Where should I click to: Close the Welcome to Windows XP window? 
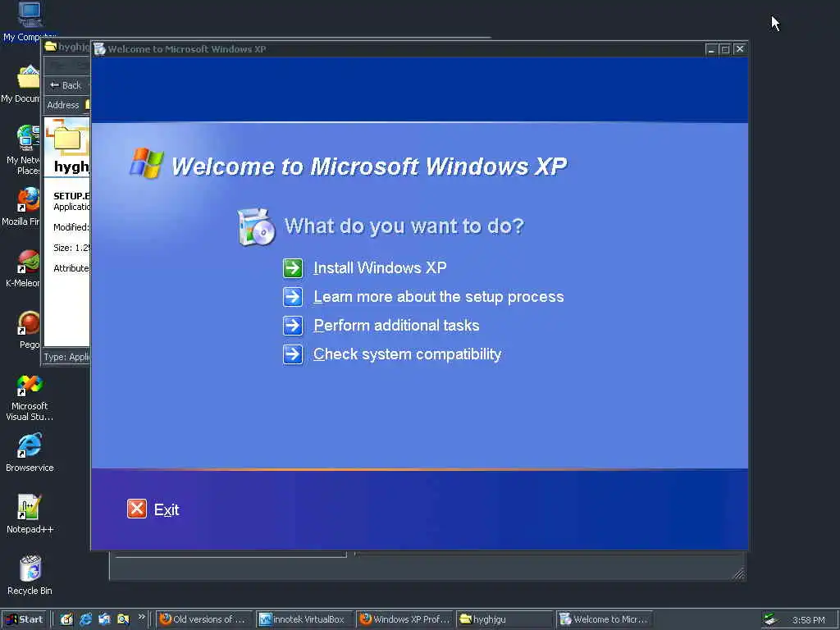[739, 49]
